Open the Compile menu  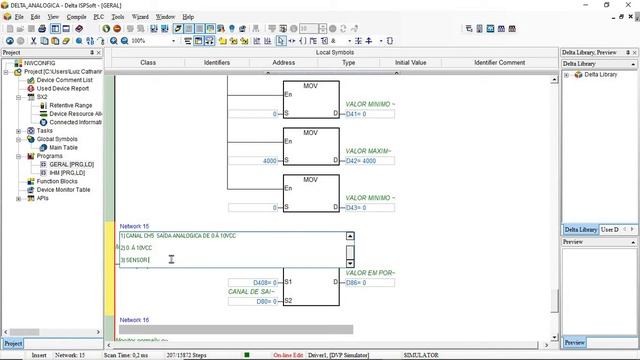pyautogui.click(x=76, y=17)
